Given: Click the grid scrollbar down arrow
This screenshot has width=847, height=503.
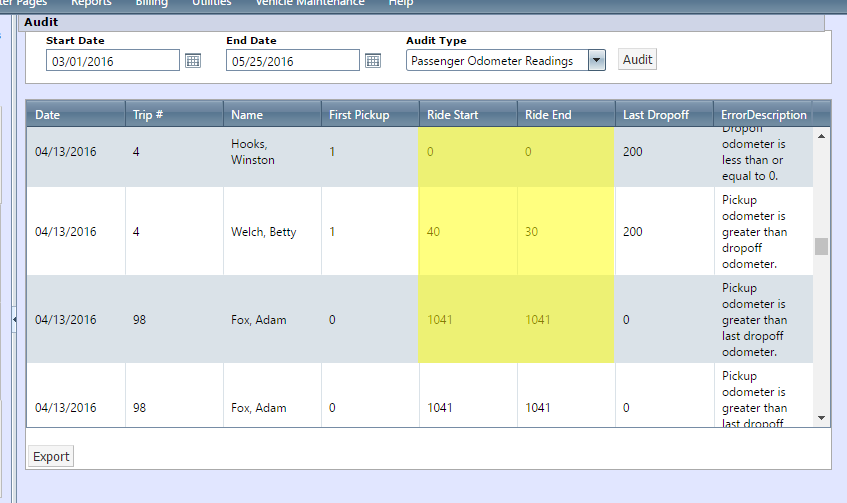Looking at the screenshot, I should coord(822,418).
